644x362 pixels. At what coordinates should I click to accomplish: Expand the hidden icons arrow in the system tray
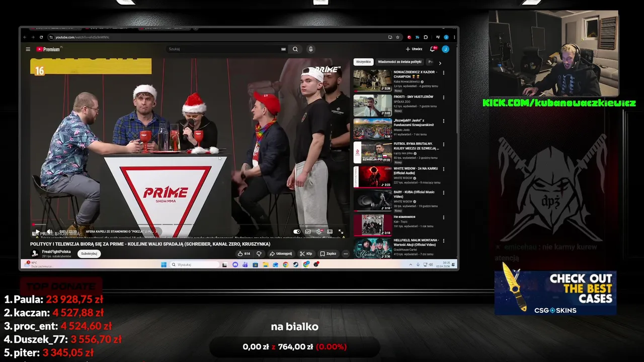pyautogui.click(x=411, y=265)
